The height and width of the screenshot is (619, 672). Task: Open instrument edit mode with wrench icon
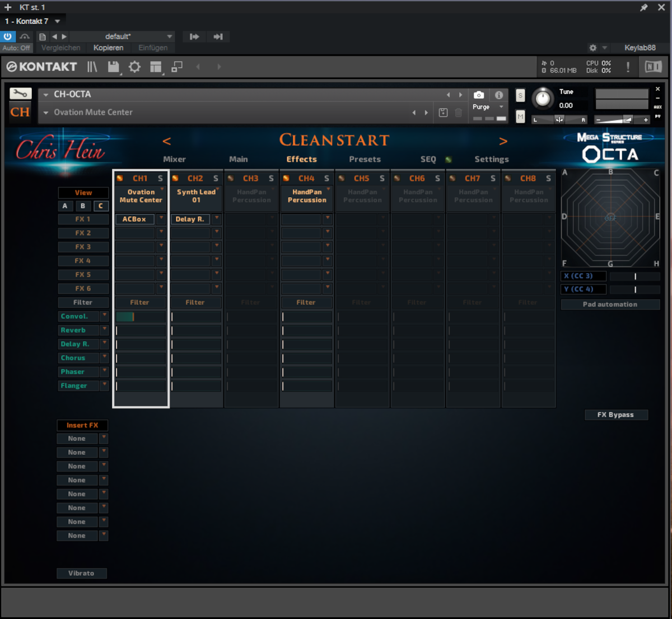(x=20, y=94)
